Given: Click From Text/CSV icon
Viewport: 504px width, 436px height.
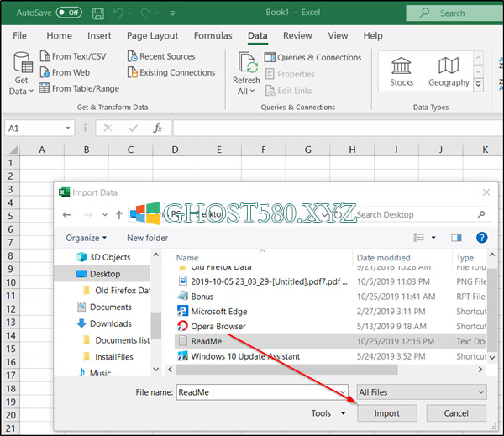Looking at the screenshot, I should click(x=45, y=56).
